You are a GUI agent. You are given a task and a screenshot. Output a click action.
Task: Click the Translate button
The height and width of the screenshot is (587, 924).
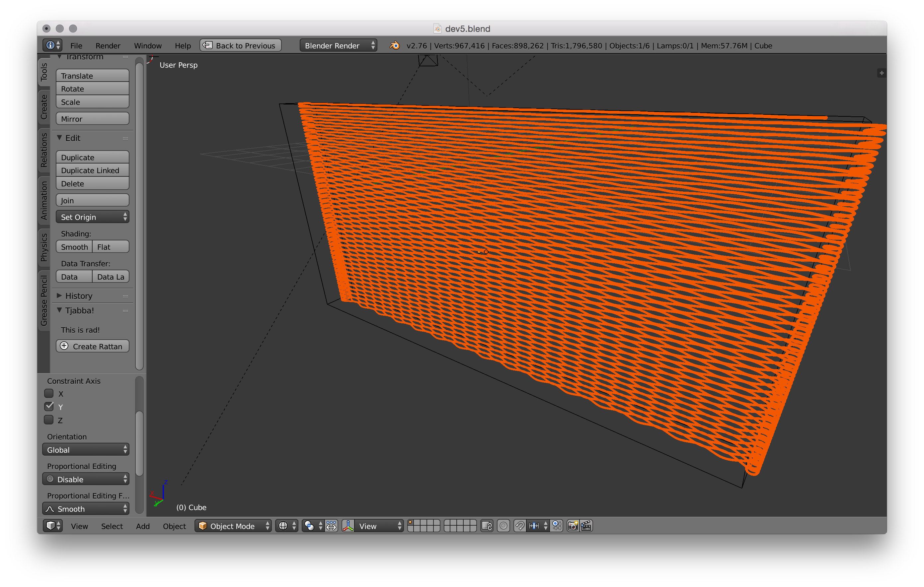(x=93, y=76)
